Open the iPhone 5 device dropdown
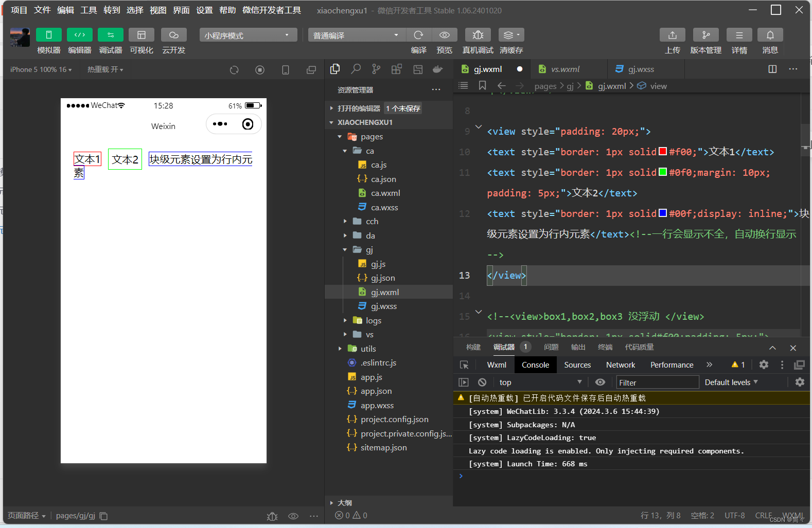812x528 pixels. (41, 69)
